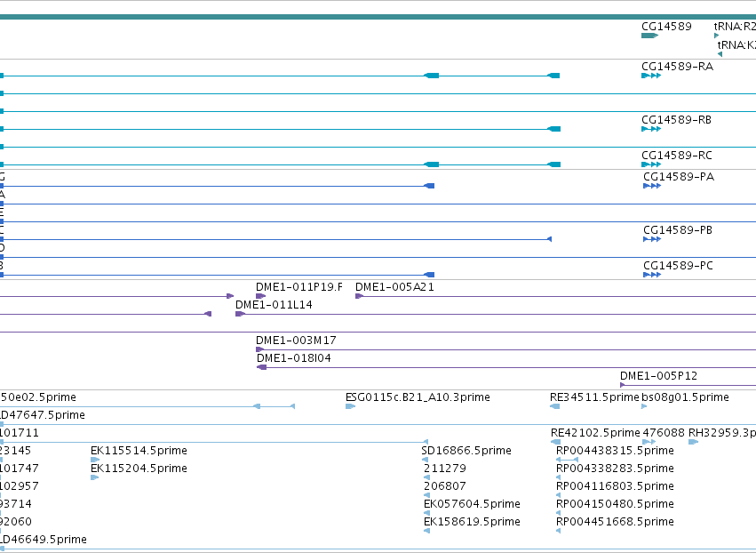The height and width of the screenshot is (553, 756).
Task: Select the RP004451668.5prime EST label
Action: 615,522
